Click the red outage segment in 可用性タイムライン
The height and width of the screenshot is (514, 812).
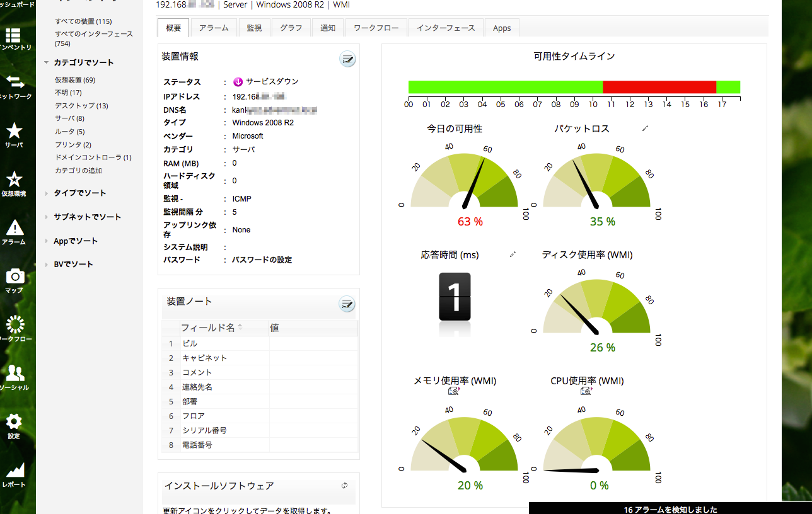click(659, 88)
